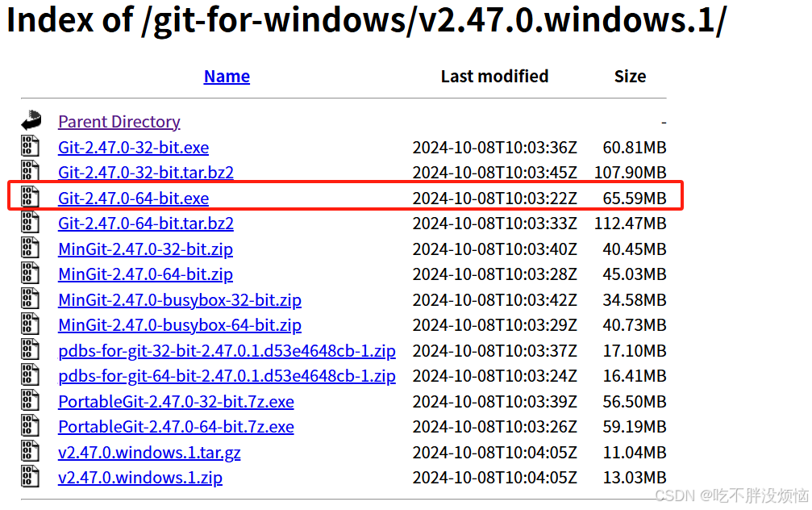This screenshot has height=510, width=812.
Task: Click timestamp 2024-10-08T10:03:42Z
Action: point(494,300)
